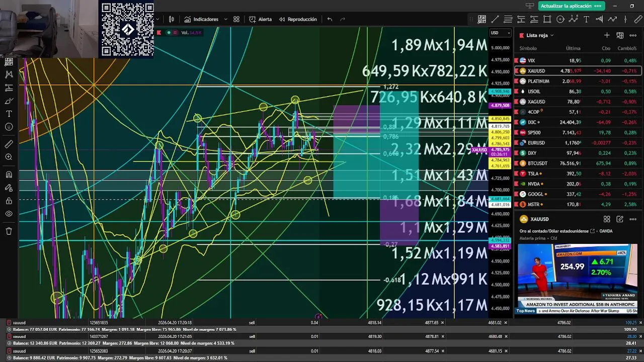This screenshot has width=644, height=362.
Task: Sort watchlist by Cbo column
Action: click(606, 48)
